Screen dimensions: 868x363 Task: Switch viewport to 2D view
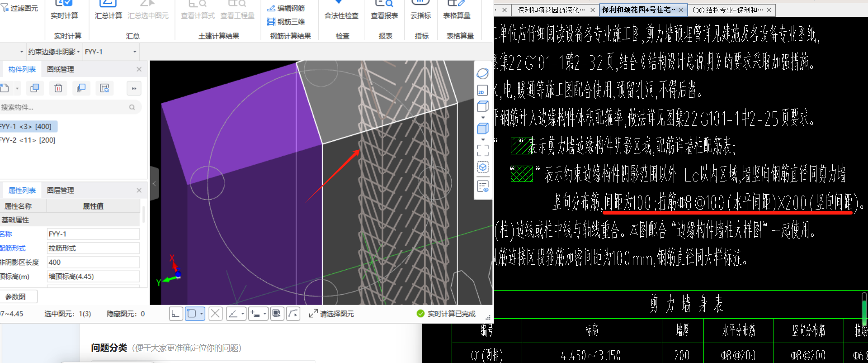coord(483,91)
